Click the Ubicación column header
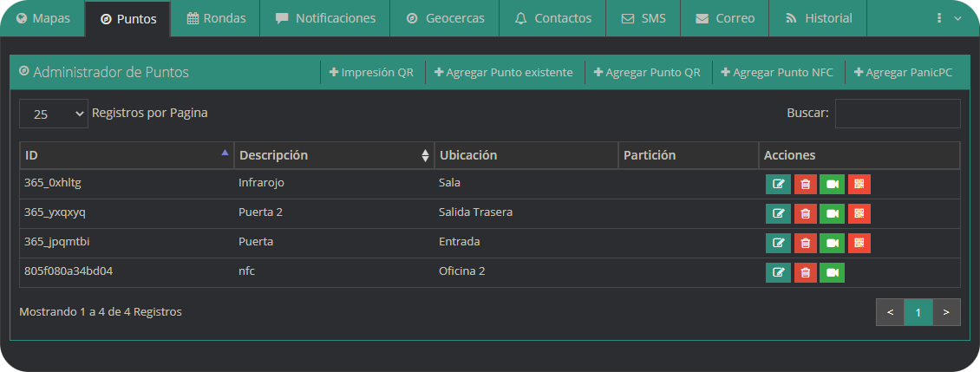 526,155
